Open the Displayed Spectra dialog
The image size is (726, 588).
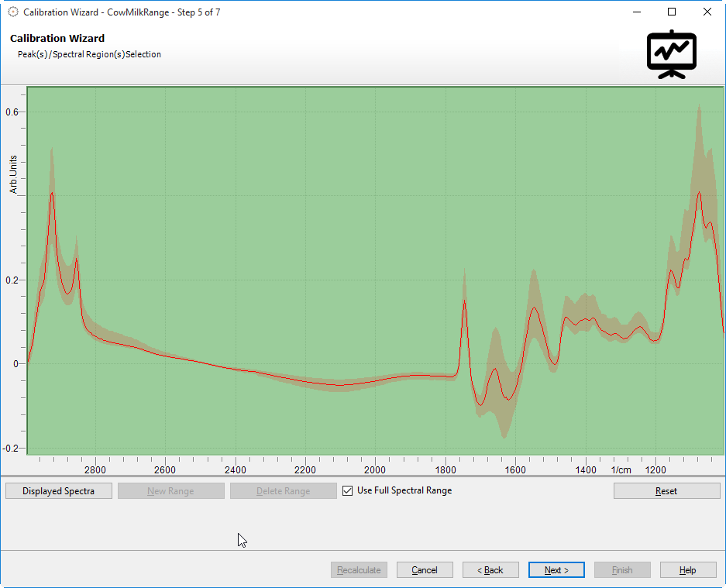click(x=59, y=491)
